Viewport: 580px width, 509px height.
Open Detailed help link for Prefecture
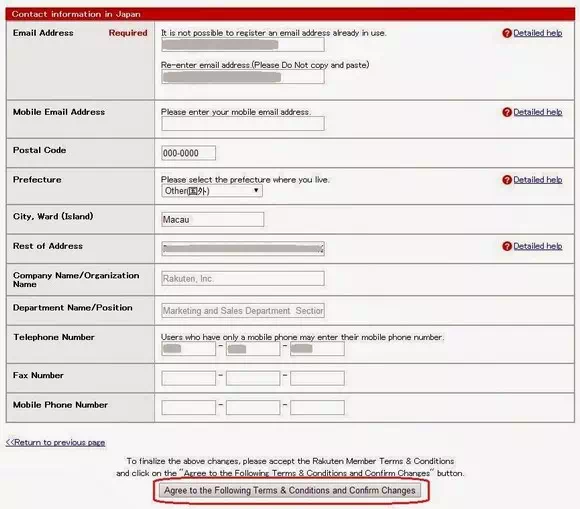pos(537,180)
